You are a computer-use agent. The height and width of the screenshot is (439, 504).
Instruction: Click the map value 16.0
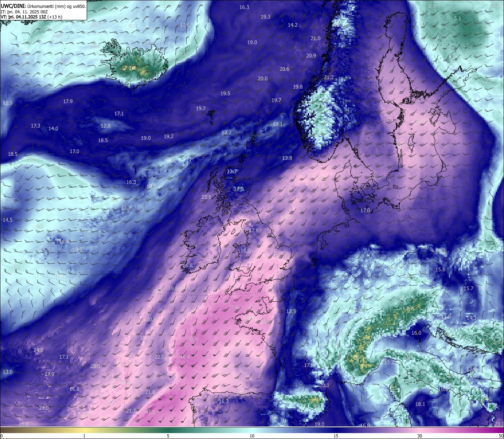pos(416,333)
